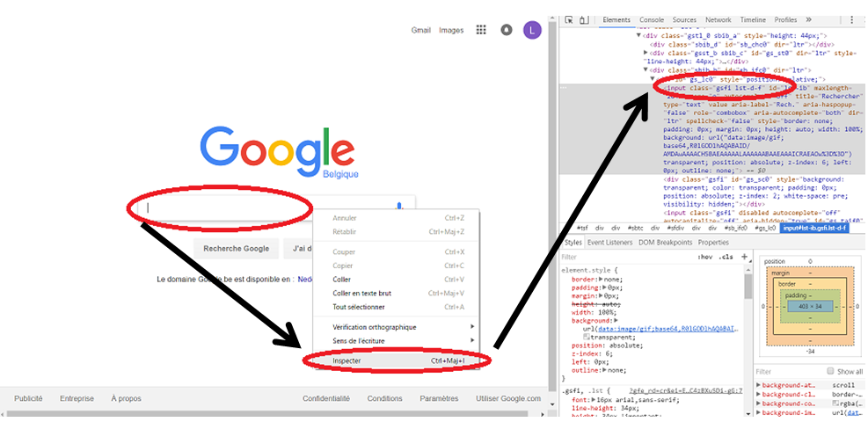
Task: Select #sfdiv in the DOM breadcrumb
Action: 675,228
